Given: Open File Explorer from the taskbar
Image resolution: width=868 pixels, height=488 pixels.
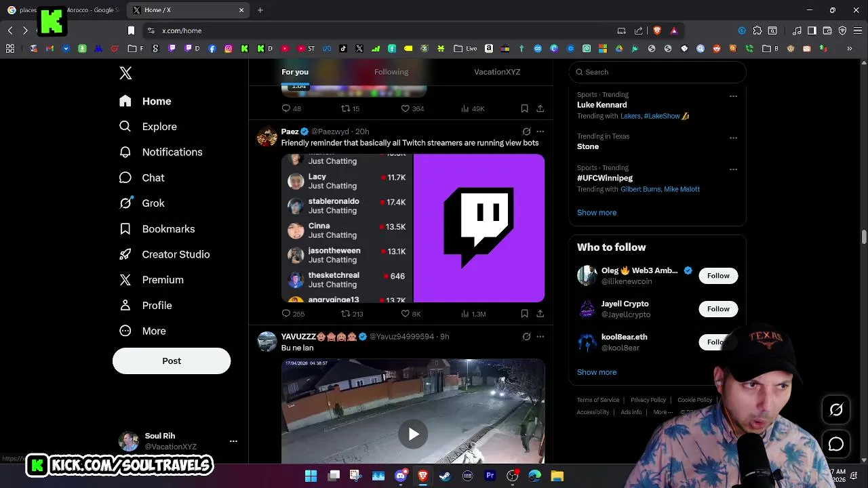Looking at the screenshot, I should click(x=557, y=476).
